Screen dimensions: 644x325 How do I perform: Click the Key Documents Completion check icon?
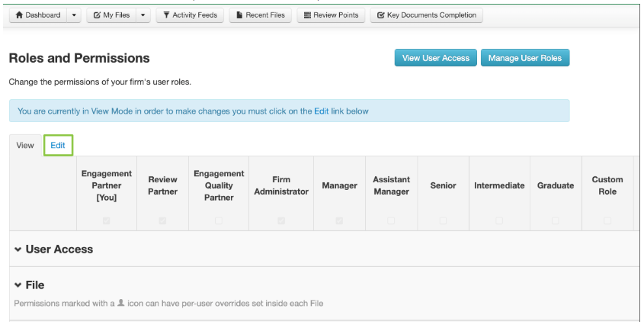click(x=380, y=15)
